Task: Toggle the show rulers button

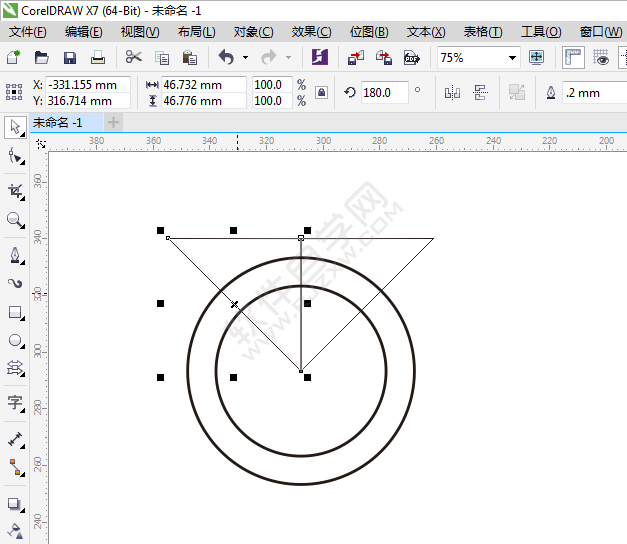Action: coord(573,58)
